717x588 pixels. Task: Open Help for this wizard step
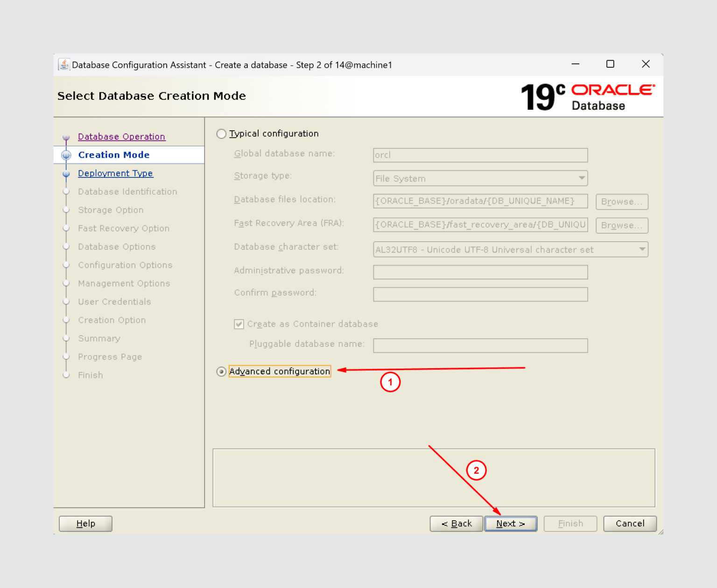pyautogui.click(x=85, y=523)
